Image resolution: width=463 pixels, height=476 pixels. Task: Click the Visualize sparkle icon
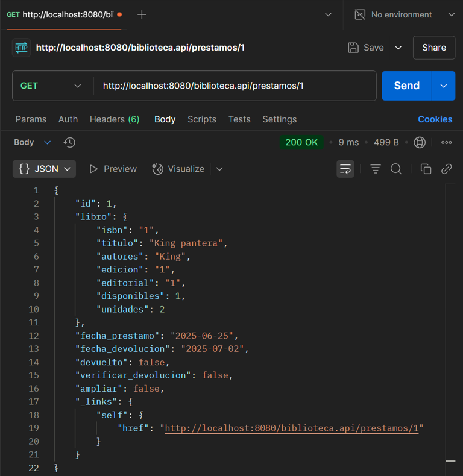tap(158, 169)
